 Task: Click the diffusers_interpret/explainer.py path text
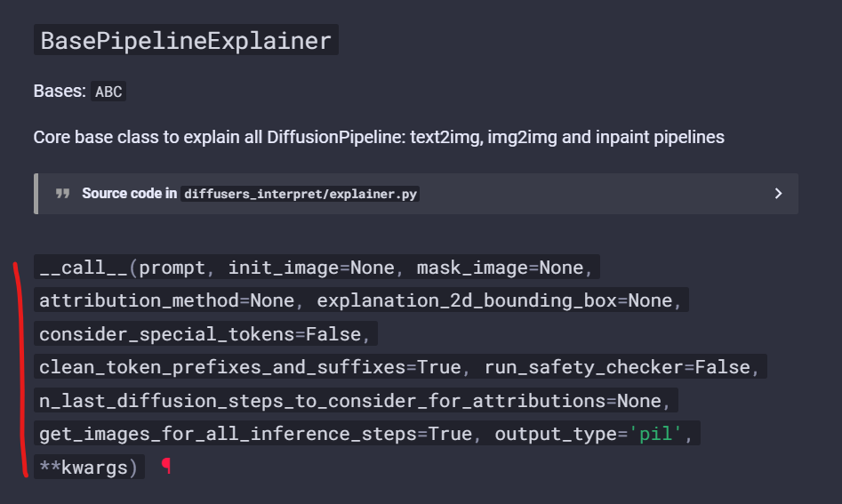[x=301, y=194]
